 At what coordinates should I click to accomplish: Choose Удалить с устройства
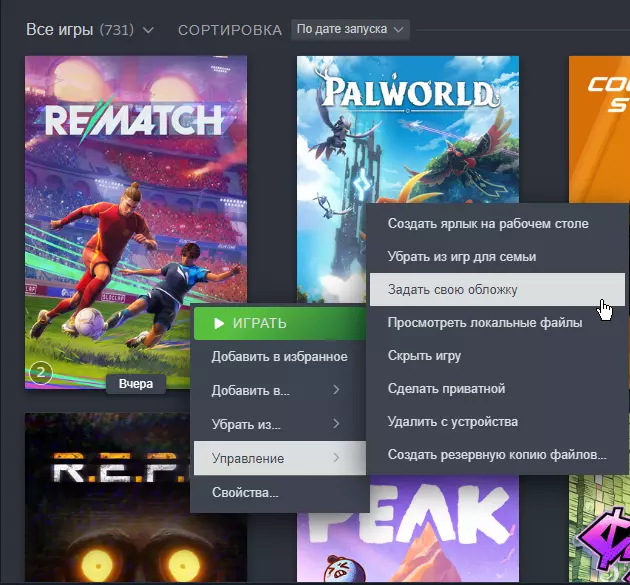497,421
